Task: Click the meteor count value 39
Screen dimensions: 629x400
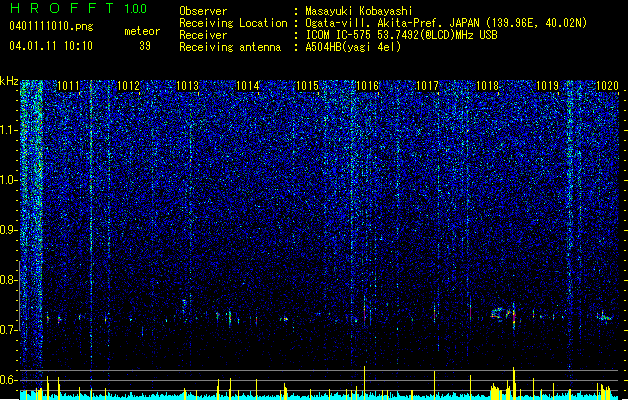Action: coord(145,46)
